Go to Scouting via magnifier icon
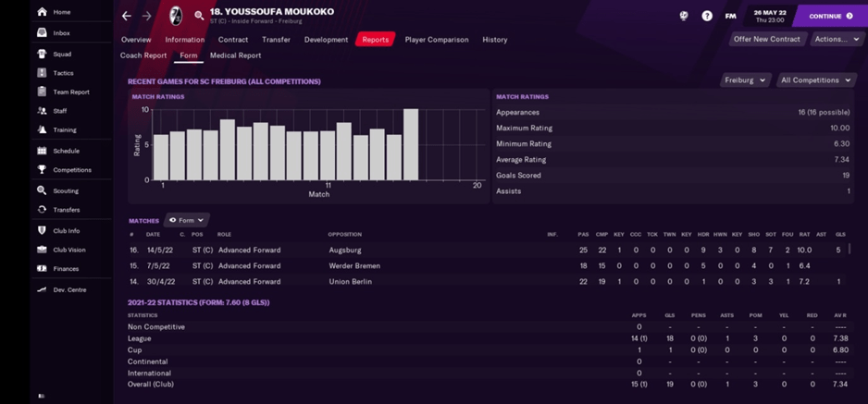The height and width of the screenshot is (404, 868). pyautogui.click(x=42, y=190)
